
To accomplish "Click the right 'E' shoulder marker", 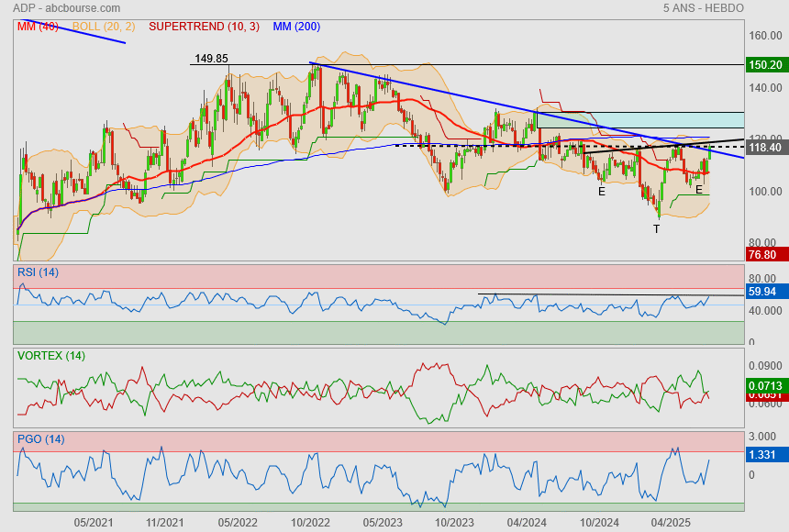I will click(x=699, y=190).
